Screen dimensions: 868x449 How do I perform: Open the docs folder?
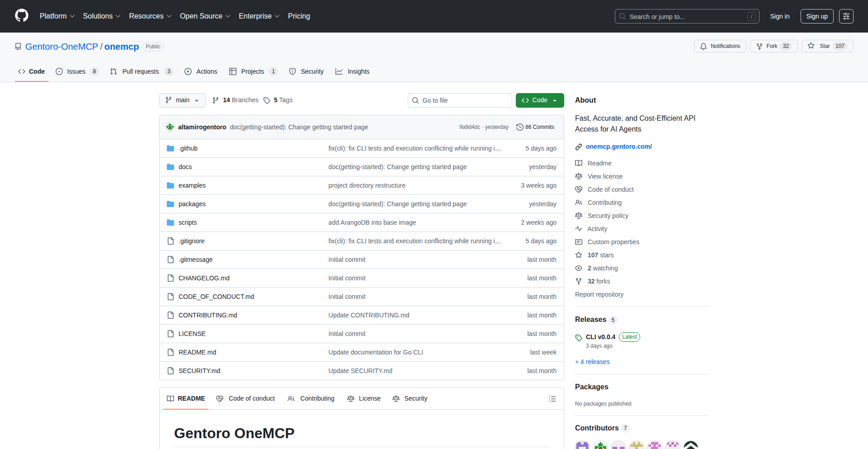(x=185, y=167)
